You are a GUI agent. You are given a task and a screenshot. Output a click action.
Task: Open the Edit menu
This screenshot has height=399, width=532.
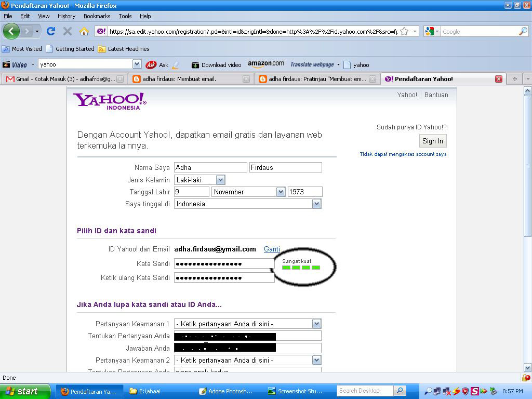tap(25, 16)
